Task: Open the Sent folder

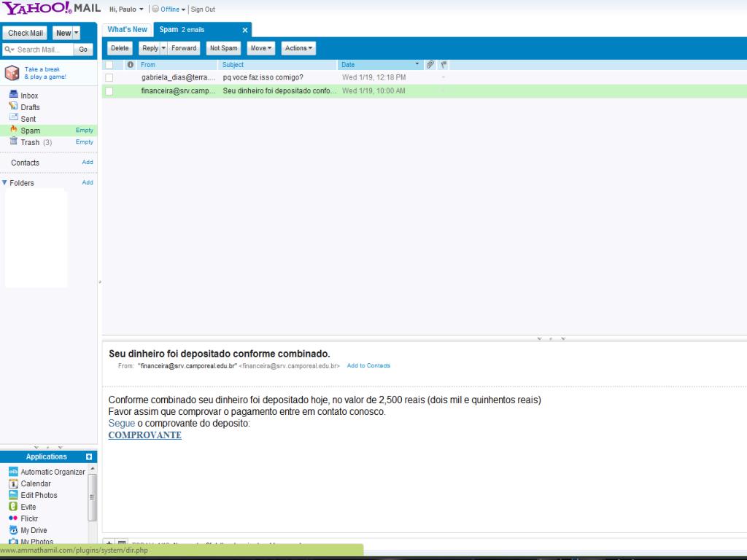Action: pos(28,119)
